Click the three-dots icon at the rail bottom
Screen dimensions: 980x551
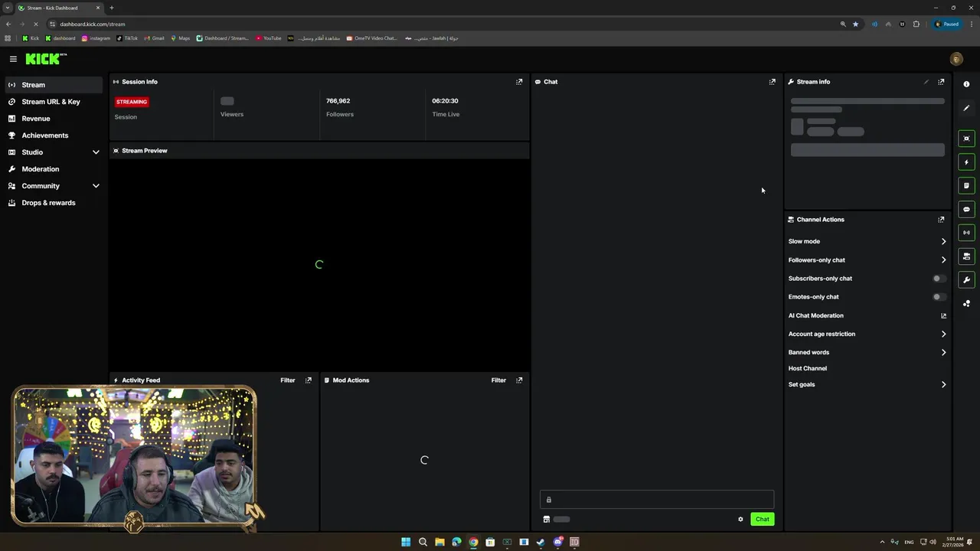coord(966,304)
